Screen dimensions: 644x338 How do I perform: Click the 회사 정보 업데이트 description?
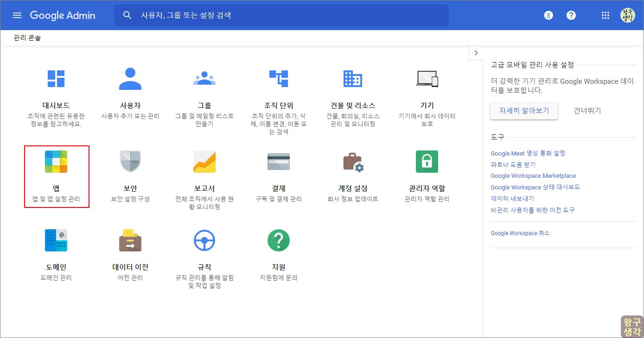coord(353,199)
